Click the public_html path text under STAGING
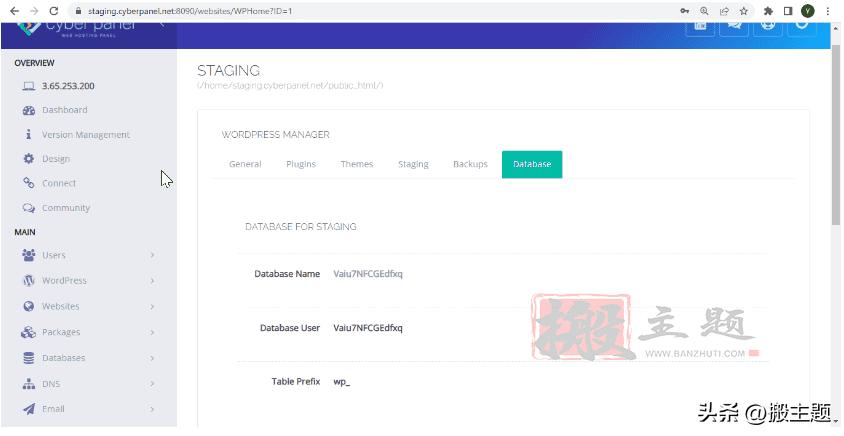This screenshot has width=844, height=436. (290, 86)
